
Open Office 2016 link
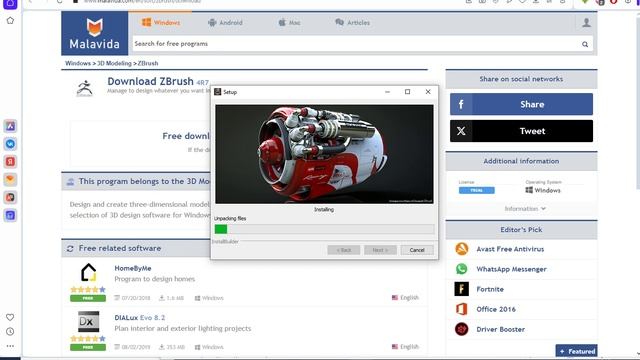click(x=496, y=309)
